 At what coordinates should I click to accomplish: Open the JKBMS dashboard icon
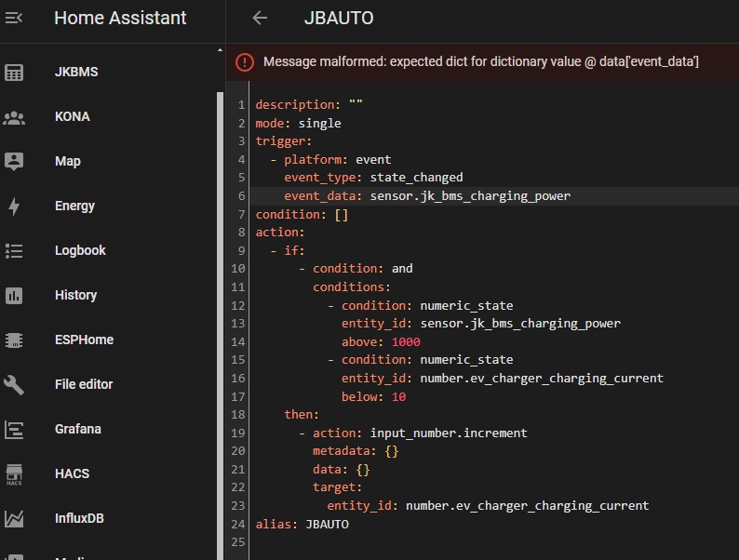(14, 73)
